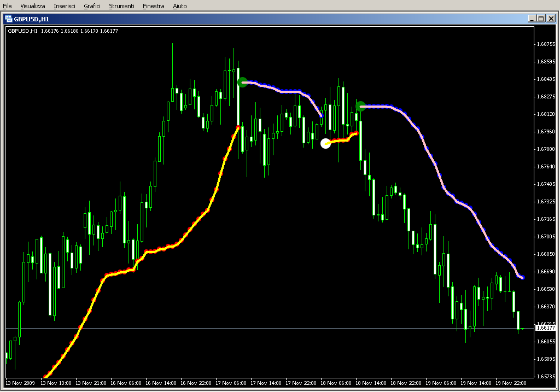Click the 1.67485 price scale label
This screenshot has height=392, width=560.
pos(546,184)
